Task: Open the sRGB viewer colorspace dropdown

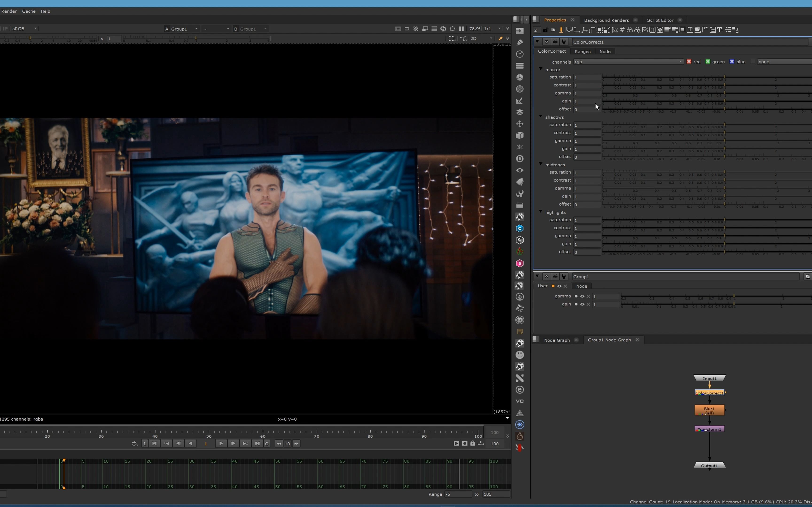Action: pyautogui.click(x=24, y=29)
